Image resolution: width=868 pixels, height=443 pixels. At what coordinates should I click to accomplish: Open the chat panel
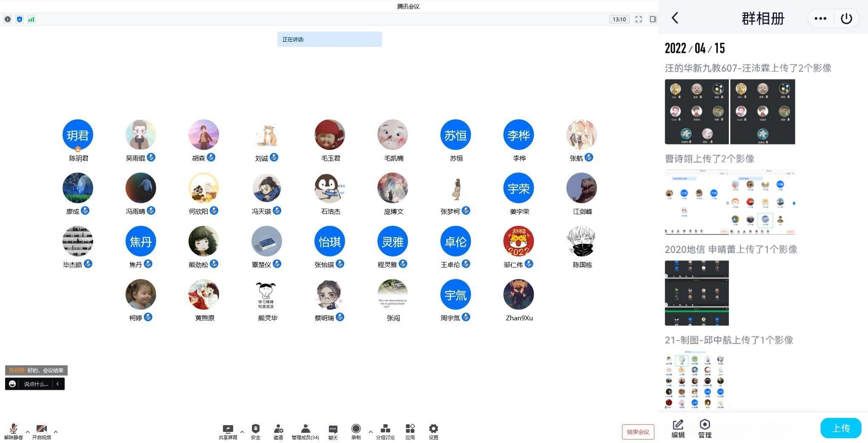click(x=333, y=431)
